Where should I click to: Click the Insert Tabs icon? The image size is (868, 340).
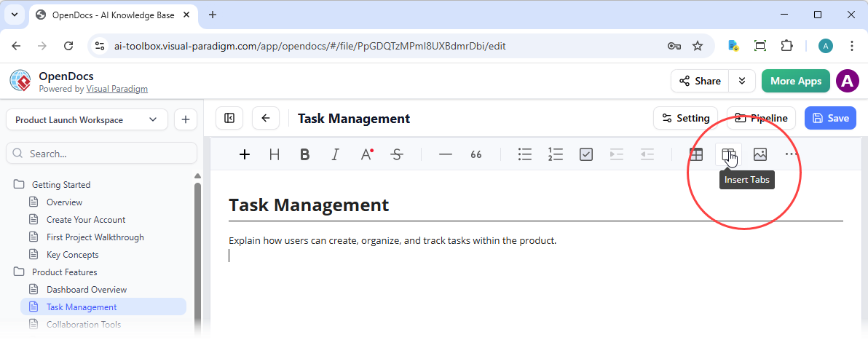tap(728, 154)
